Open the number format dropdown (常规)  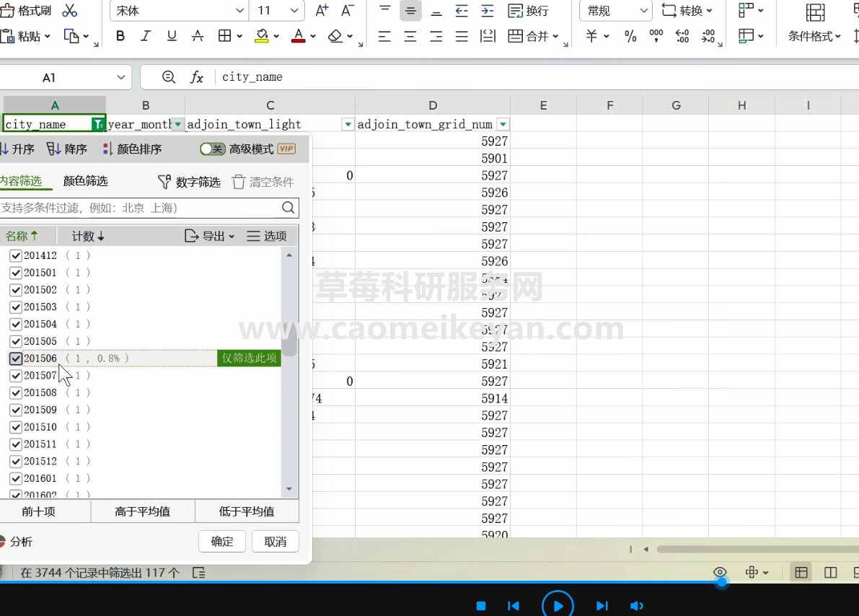coord(643,10)
